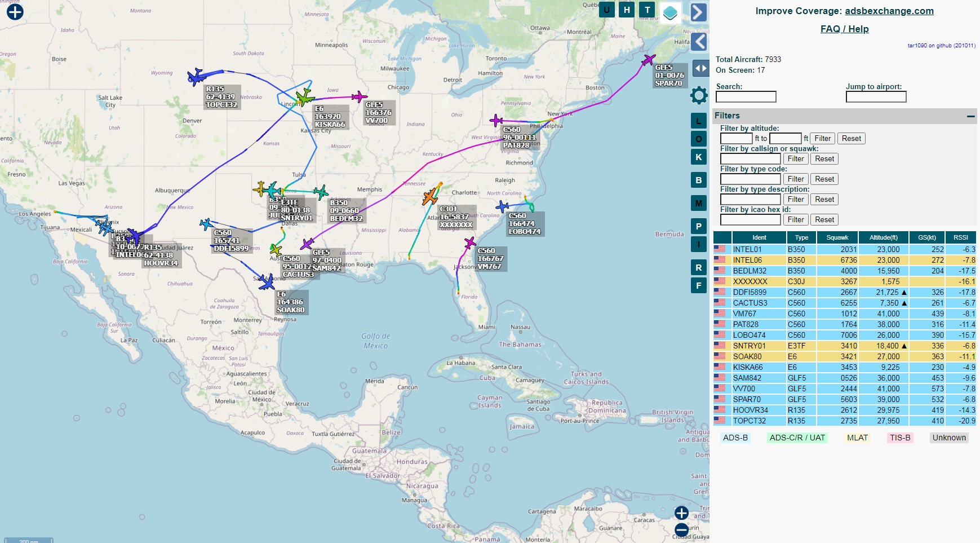This screenshot has height=543, width=980.
Task: Sort table by Type column
Action: coord(801,237)
